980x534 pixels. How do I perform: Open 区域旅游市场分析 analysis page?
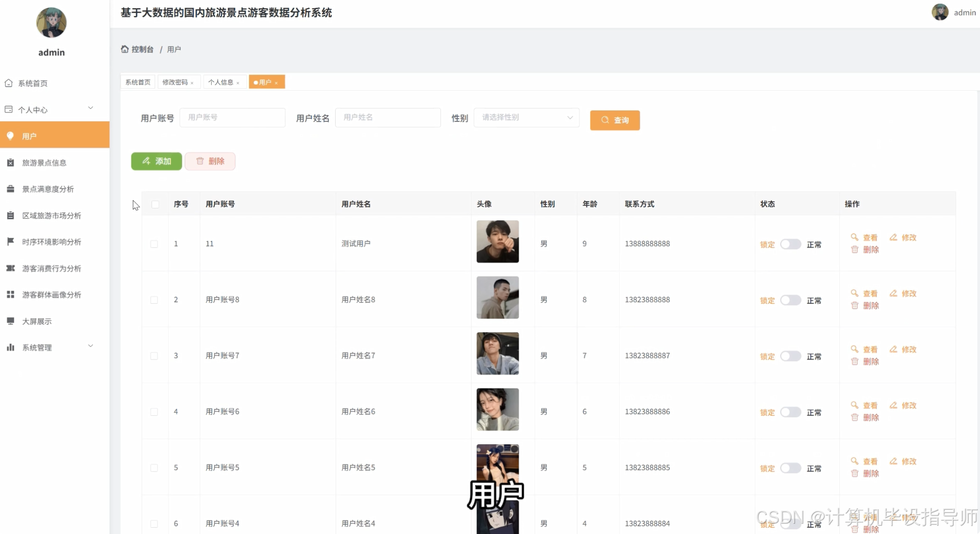click(x=51, y=215)
